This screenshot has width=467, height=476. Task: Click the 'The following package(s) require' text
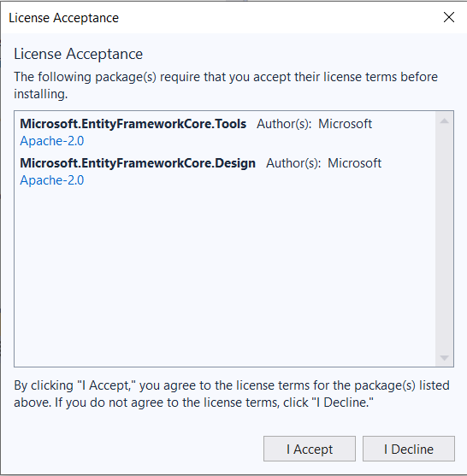(226, 85)
